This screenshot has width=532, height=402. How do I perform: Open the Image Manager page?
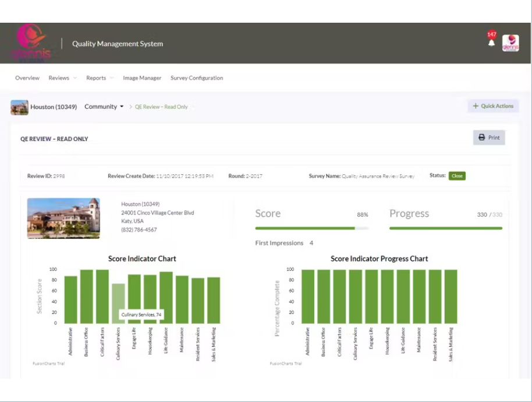(x=142, y=77)
